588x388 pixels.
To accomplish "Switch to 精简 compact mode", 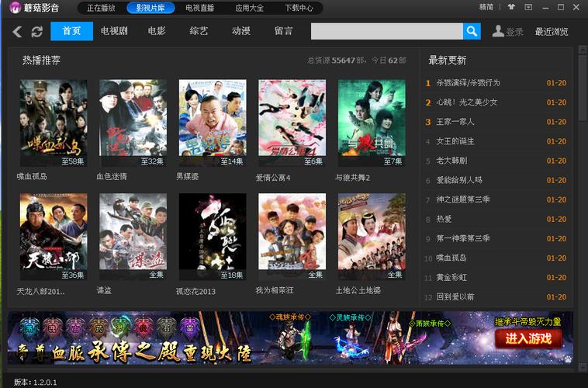I will (x=486, y=7).
